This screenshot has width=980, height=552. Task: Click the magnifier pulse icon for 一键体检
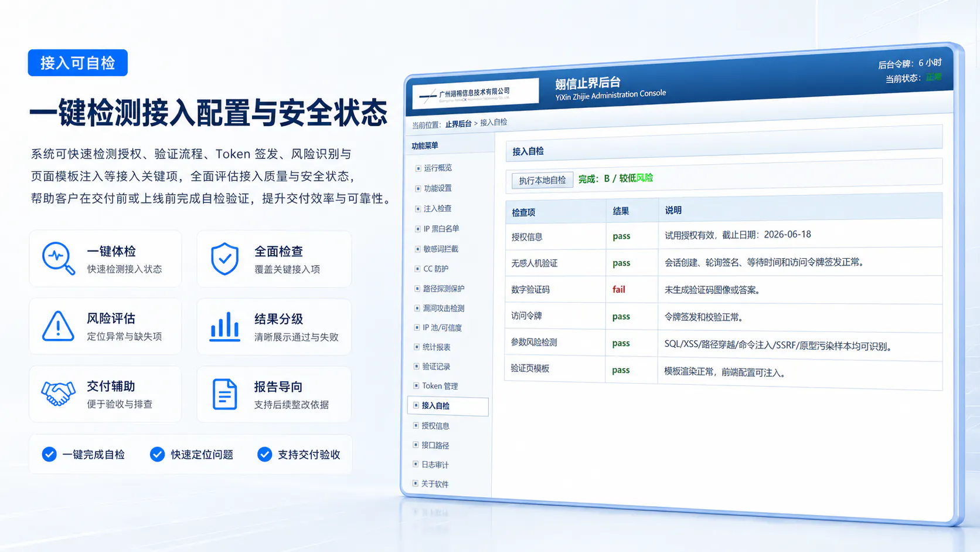(58, 258)
